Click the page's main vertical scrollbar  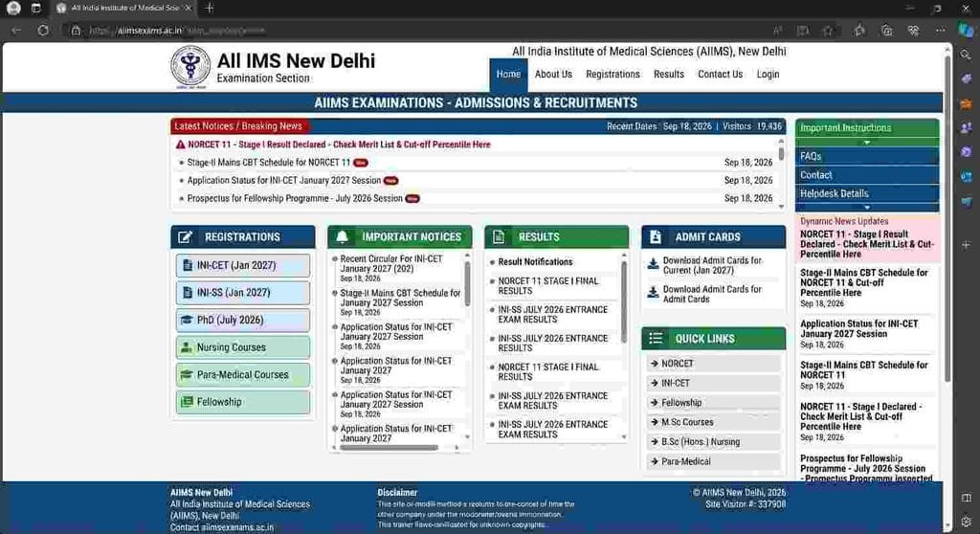coord(947,219)
